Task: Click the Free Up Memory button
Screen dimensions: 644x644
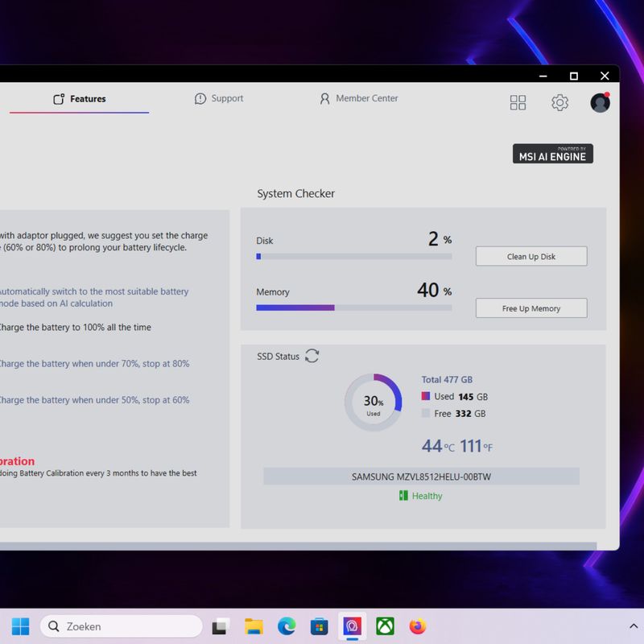Action: click(x=531, y=308)
